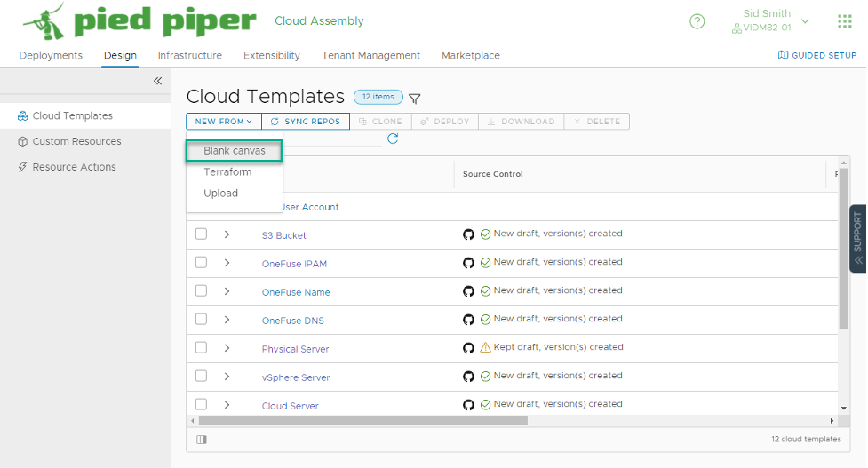Select the OneFuse Name row checkbox
The height and width of the screenshot is (468, 868).
click(201, 291)
